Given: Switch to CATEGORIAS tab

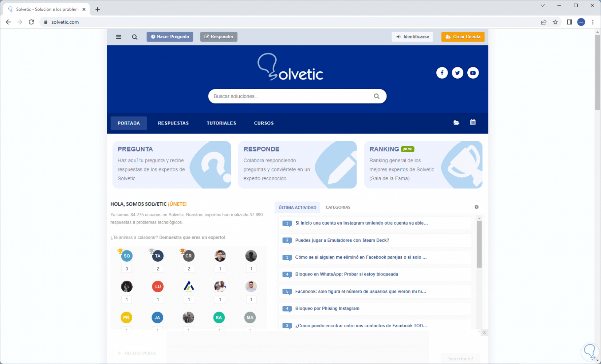Looking at the screenshot, I should (338, 207).
